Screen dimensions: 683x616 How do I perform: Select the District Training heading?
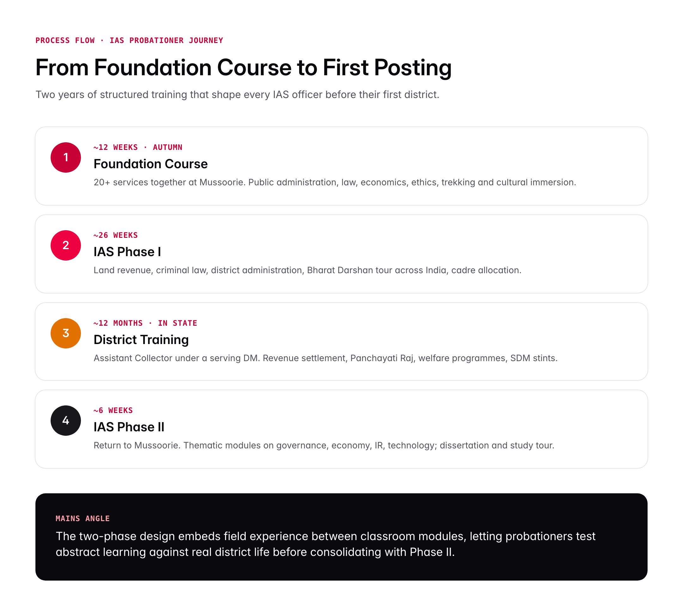141,340
